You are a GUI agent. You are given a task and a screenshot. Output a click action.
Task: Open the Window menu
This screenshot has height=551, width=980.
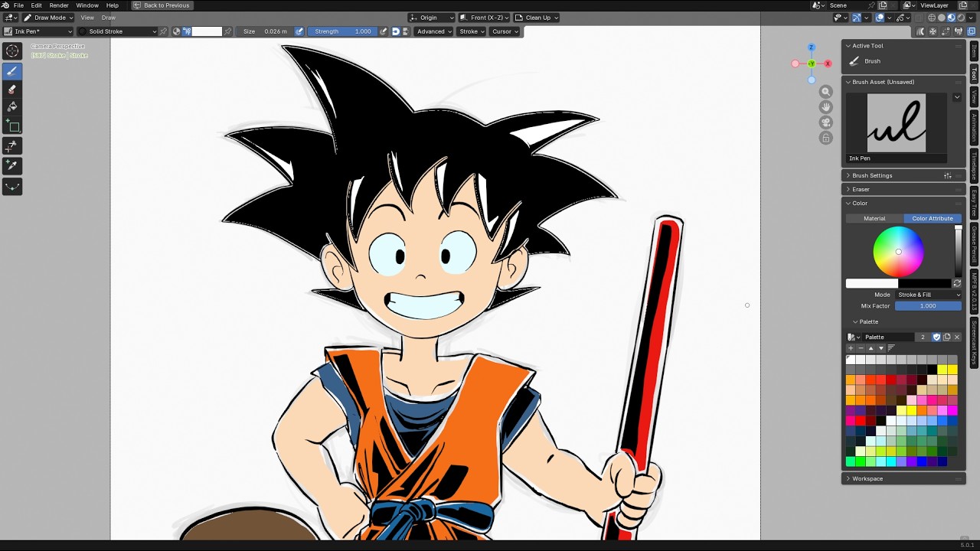pyautogui.click(x=87, y=5)
